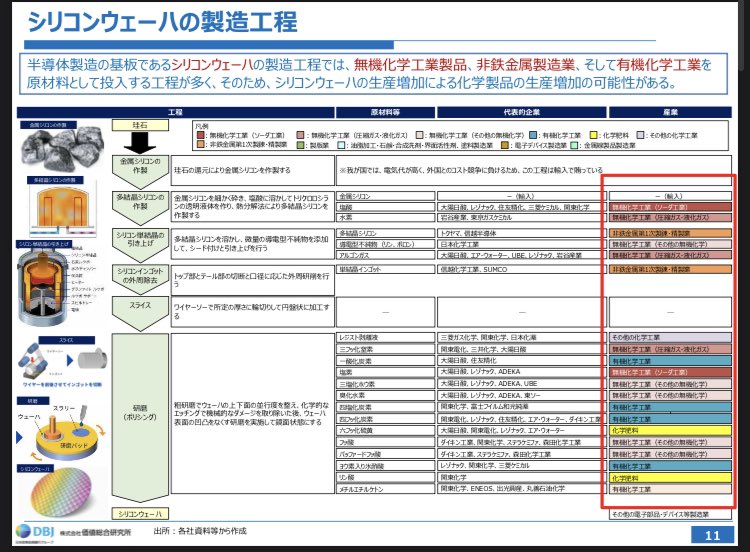This screenshot has width=750, height=552.
Task: Click yellow legend swatch for 化学肥料
Action: coord(594,135)
